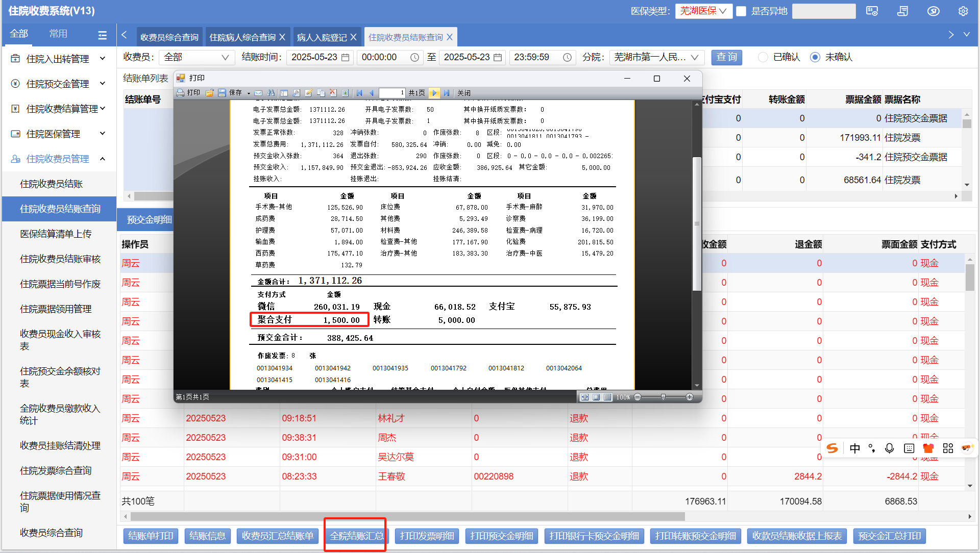The width and height of the screenshot is (980, 553).
Task: Click the binoculars find icon
Action: pyautogui.click(x=271, y=93)
